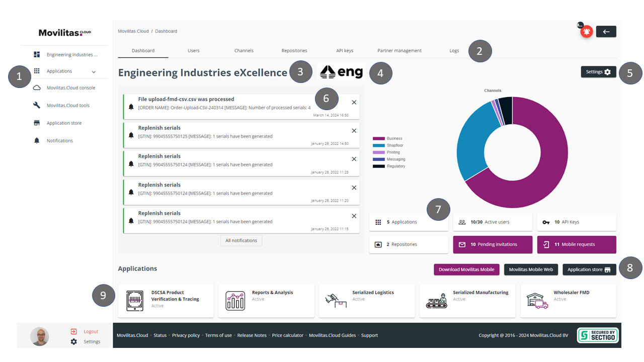The width and height of the screenshot is (644, 362).
Task: Click the Repositories storage icon
Action: 378,244
